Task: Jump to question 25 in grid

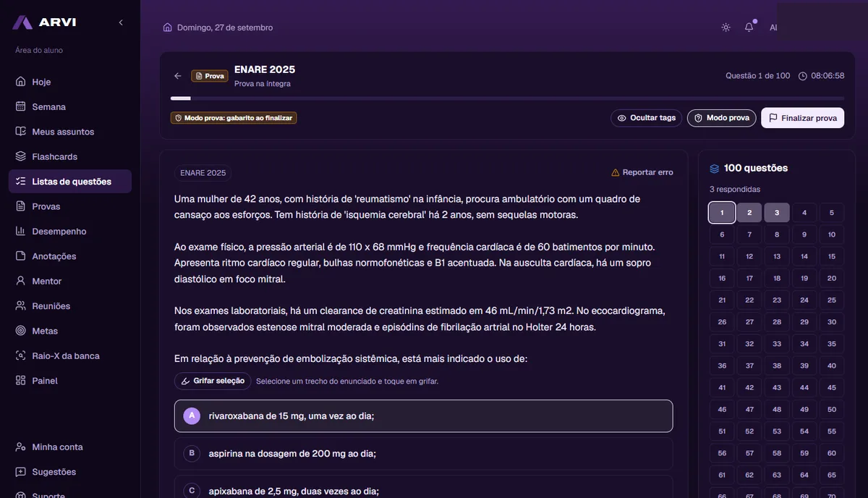Action: pos(832,300)
